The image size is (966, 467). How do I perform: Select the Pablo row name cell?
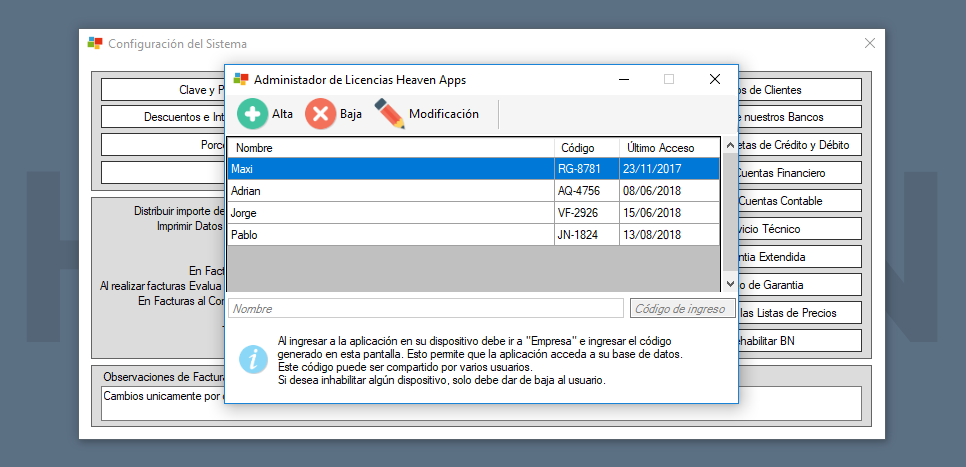coord(391,235)
